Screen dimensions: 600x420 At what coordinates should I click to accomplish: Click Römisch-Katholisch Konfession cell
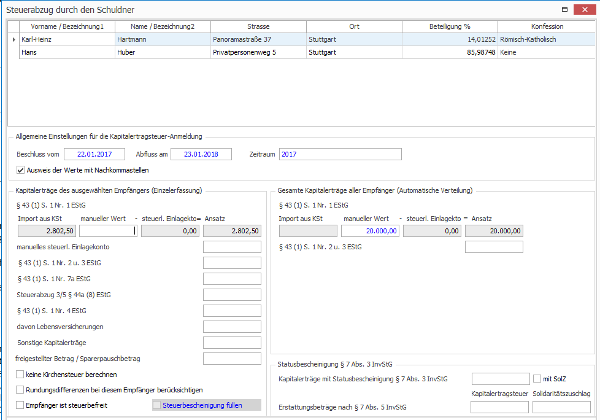(547, 39)
